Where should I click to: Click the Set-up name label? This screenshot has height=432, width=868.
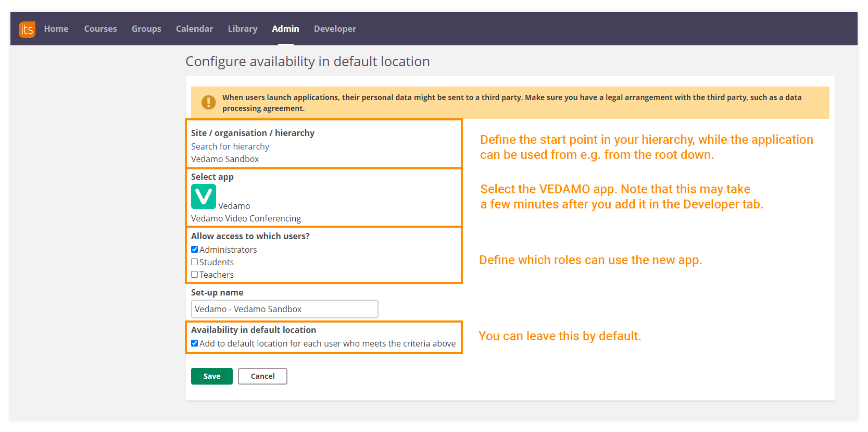coord(217,292)
